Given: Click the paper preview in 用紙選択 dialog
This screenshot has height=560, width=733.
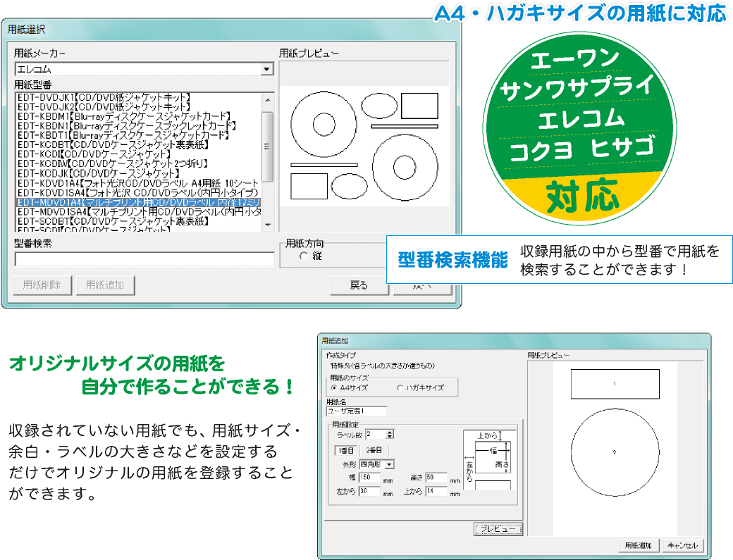Looking at the screenshot, I should (x=364, y=147).
